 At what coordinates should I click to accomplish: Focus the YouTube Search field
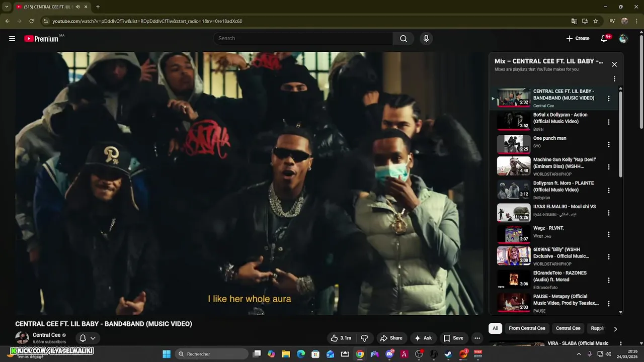tap(303, 39)
